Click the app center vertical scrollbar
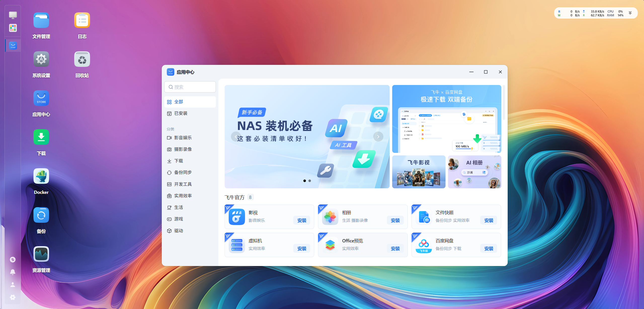 [x=504, y=103]
